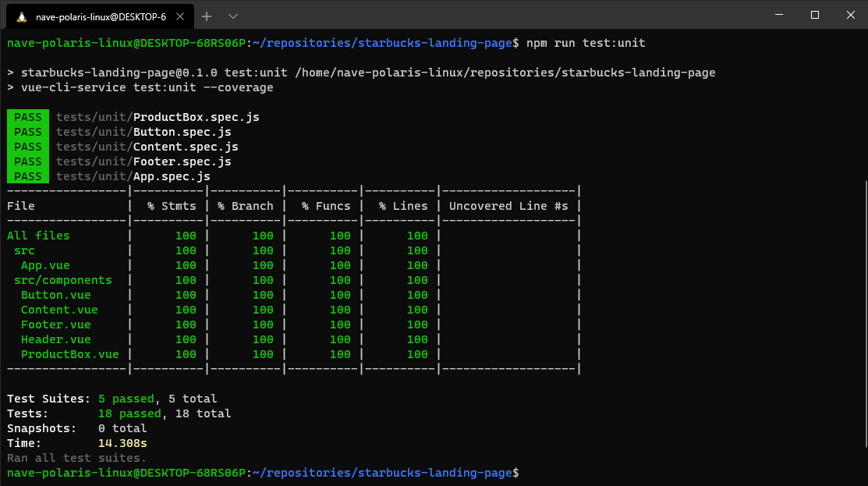Click the 'Content.vue' coverage row label

[59, 310]
